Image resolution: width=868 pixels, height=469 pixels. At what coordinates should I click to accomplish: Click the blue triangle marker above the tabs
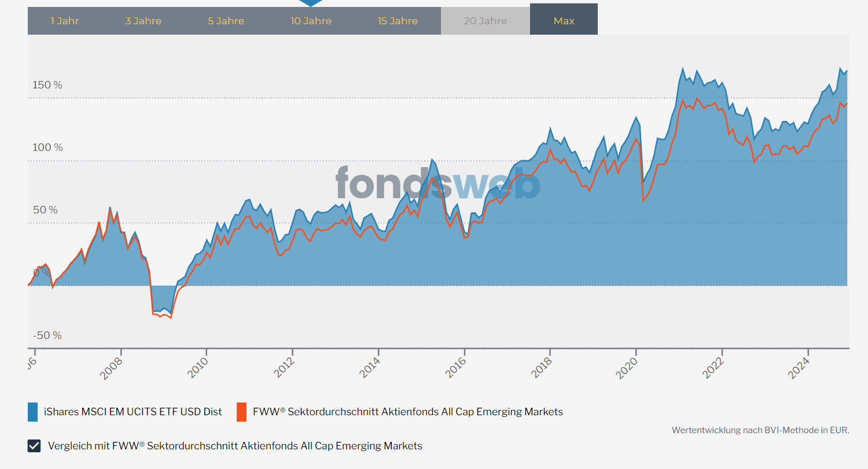pos(311,3)
